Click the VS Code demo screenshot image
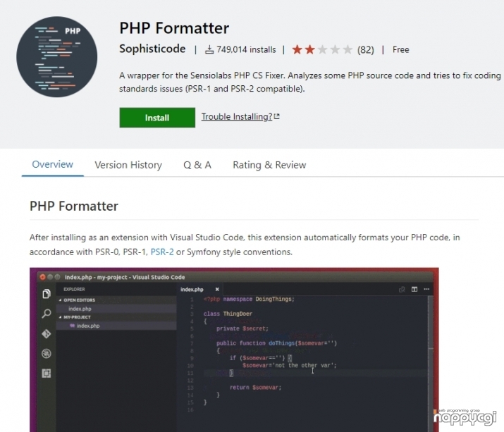Image resolution: width=504 pixels, height=432 pixels. tap(234, 350)
